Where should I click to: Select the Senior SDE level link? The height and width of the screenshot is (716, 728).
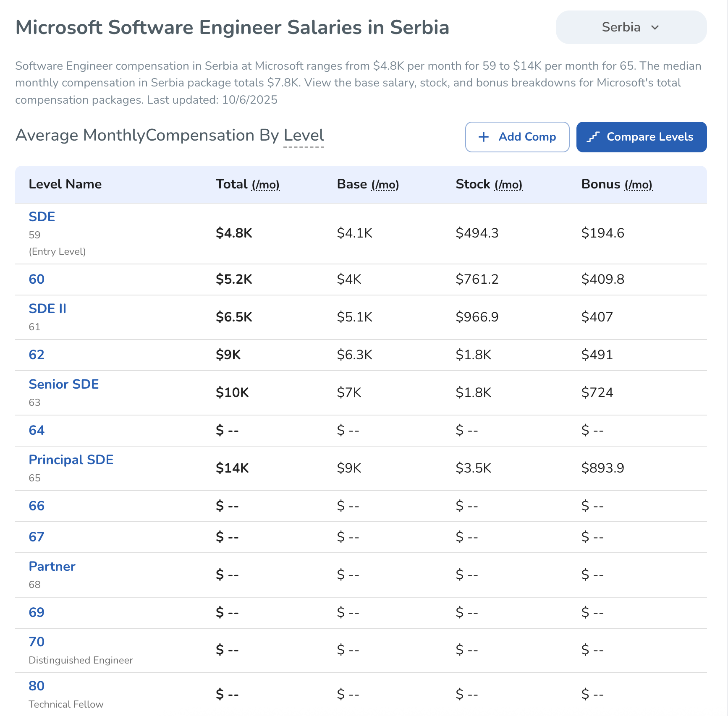click(64, 384)
